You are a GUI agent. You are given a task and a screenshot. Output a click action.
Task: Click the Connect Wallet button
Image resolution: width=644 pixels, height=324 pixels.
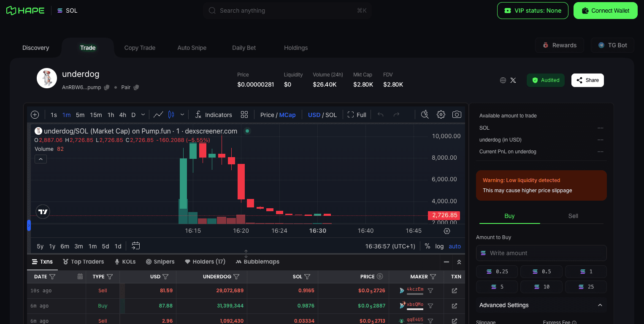pyautogui.click(x=606, y=11)
